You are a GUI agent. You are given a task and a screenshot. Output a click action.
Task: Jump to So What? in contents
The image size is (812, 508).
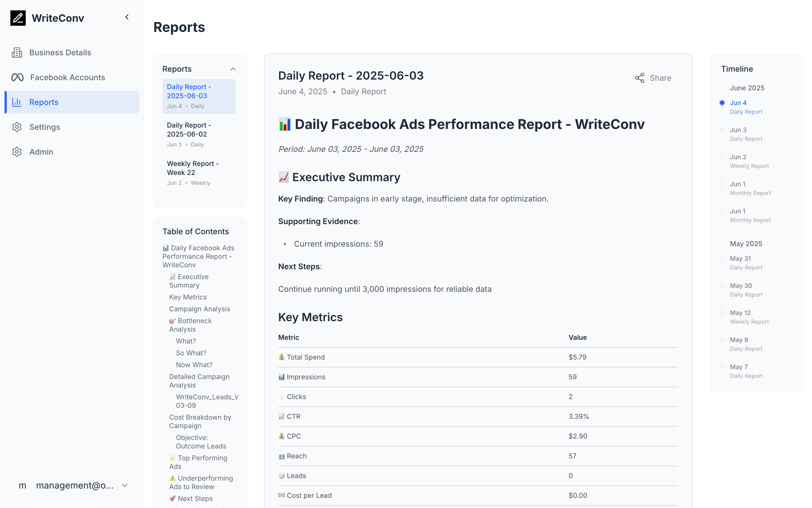coord(191,353)
